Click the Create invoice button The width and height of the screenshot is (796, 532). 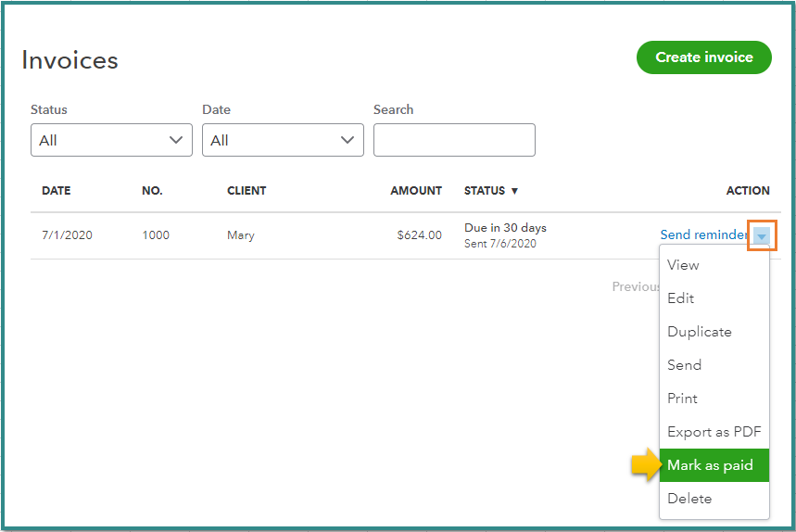click(703, 57)
